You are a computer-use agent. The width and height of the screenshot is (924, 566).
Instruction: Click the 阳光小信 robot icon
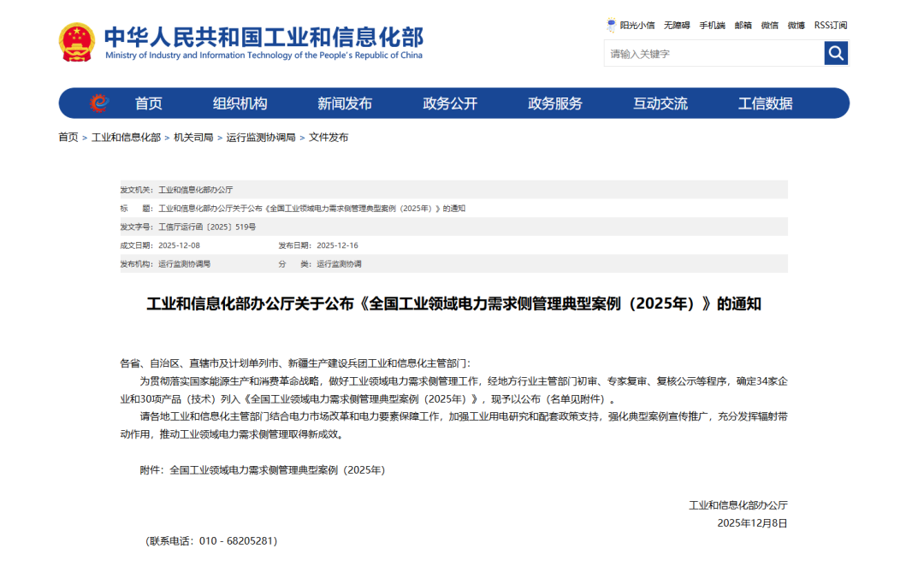611,26
